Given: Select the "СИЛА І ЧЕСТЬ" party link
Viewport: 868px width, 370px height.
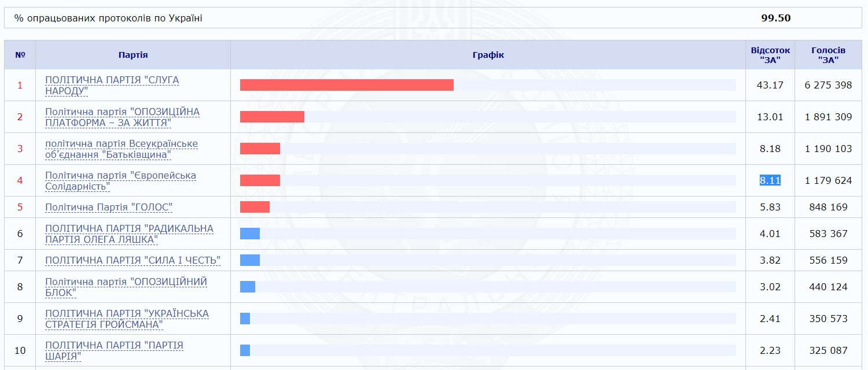Looking at the screenshot, I should [133, 260].
